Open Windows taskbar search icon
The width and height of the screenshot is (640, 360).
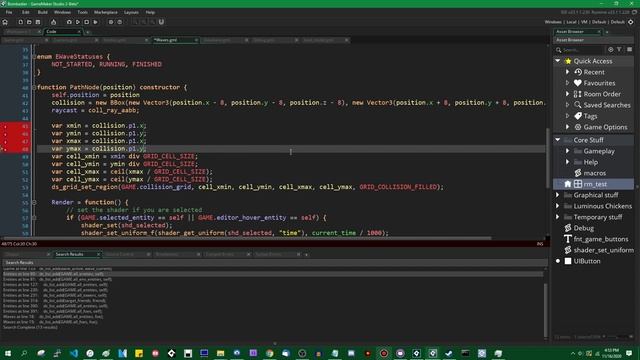tap(24, 353)
